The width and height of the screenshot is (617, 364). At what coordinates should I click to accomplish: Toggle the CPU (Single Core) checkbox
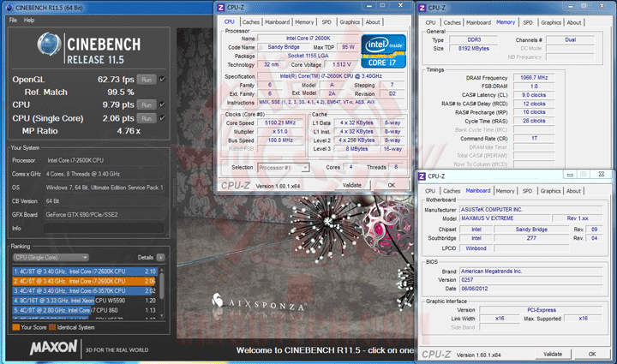[x=162, y=118]
